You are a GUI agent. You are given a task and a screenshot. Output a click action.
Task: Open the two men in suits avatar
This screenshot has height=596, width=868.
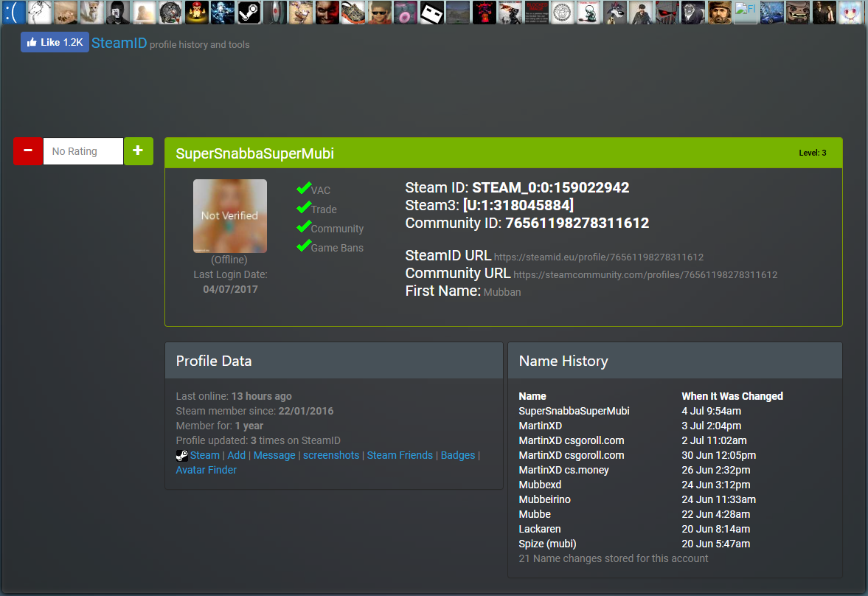pyautogui.click(x=823, y=13)
